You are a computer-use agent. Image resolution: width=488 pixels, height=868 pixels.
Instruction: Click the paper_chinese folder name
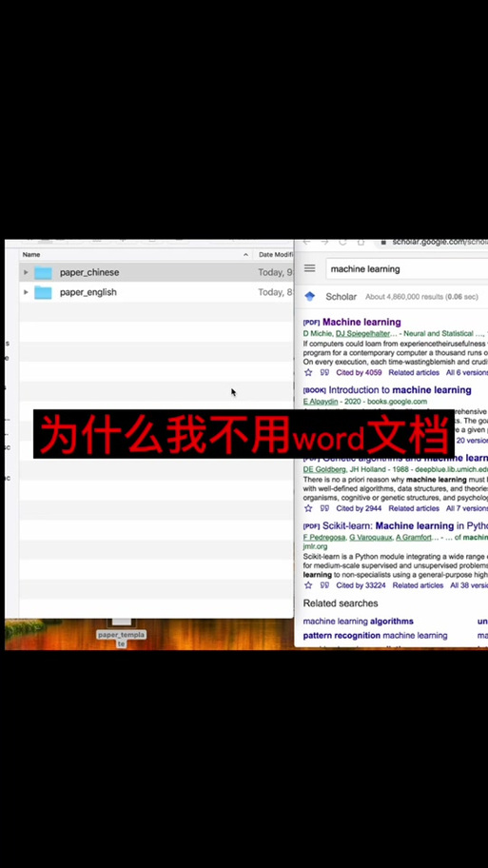[89, 272]
